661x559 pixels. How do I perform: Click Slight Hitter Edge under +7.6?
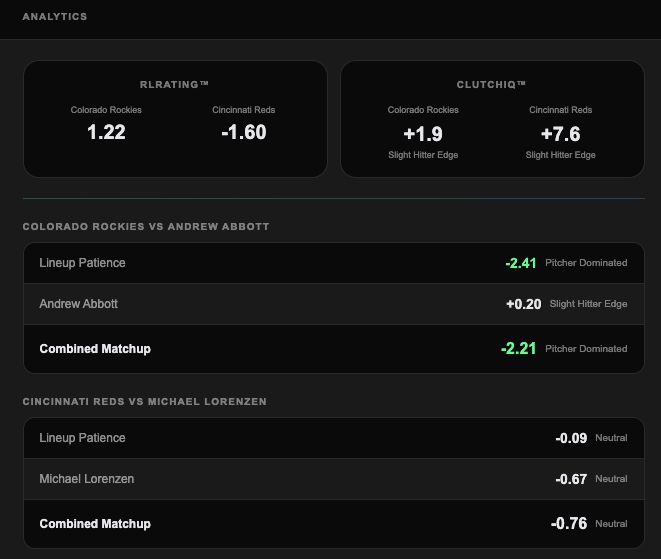[561, 155]
